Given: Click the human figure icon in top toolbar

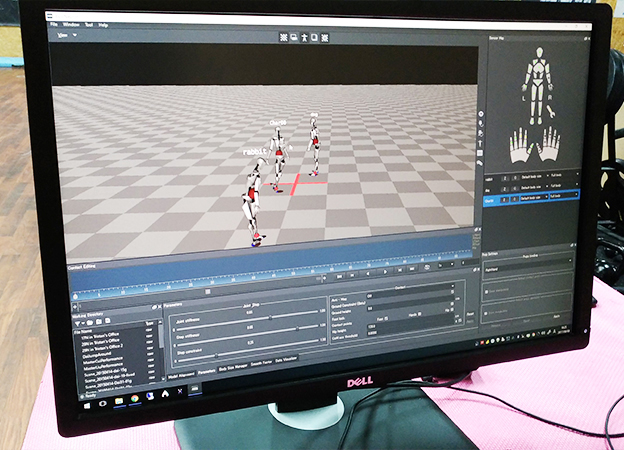Looking at the screenshot, I should point(304,38).
